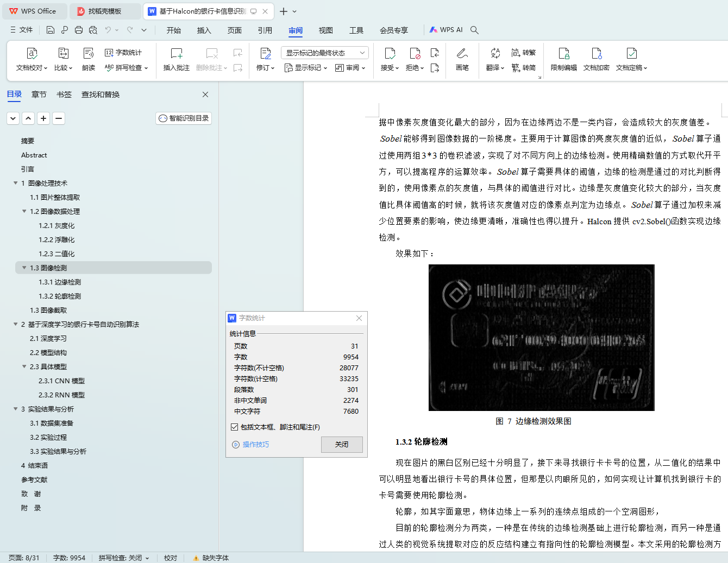Viewport: 728px width, 563px height.
Task: Open print preview from the quick access bar
Action: coord(93,30)
